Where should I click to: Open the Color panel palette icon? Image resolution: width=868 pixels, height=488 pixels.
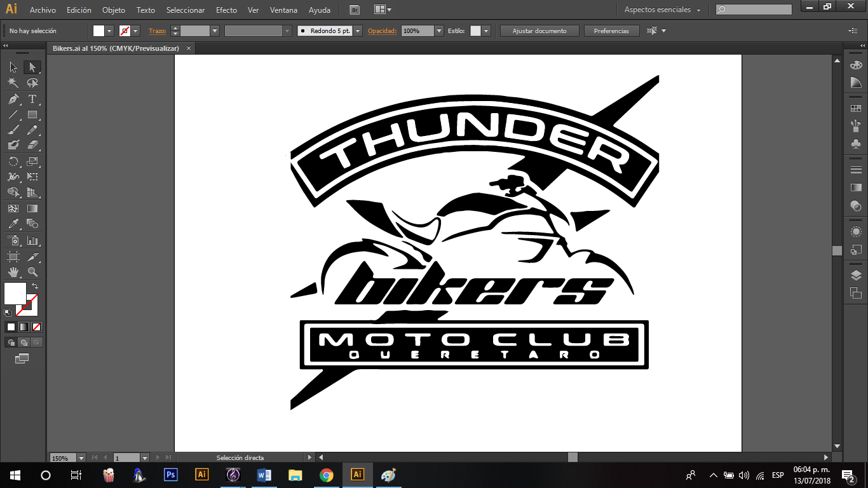856,65
